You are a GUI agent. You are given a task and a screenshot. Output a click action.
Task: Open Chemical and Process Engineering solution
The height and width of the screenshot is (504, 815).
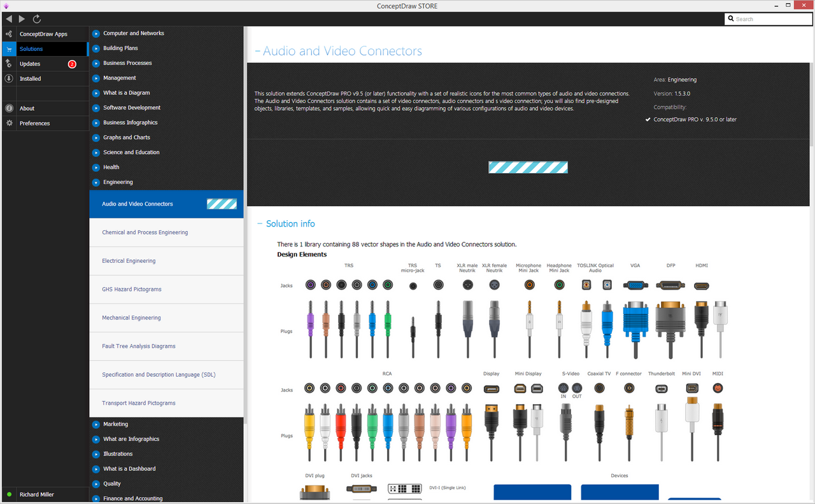(166, 232)
